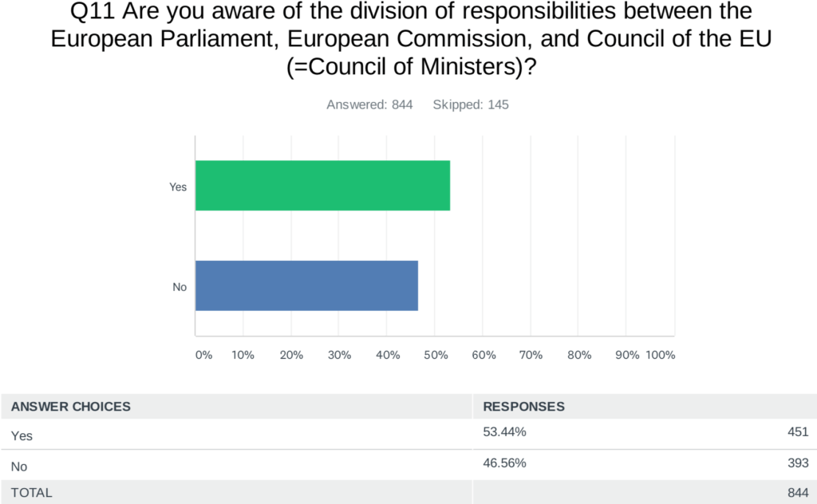Click the green Yes bar in chart
Screen dimensions: 817x504
click(x=322, y=186)
